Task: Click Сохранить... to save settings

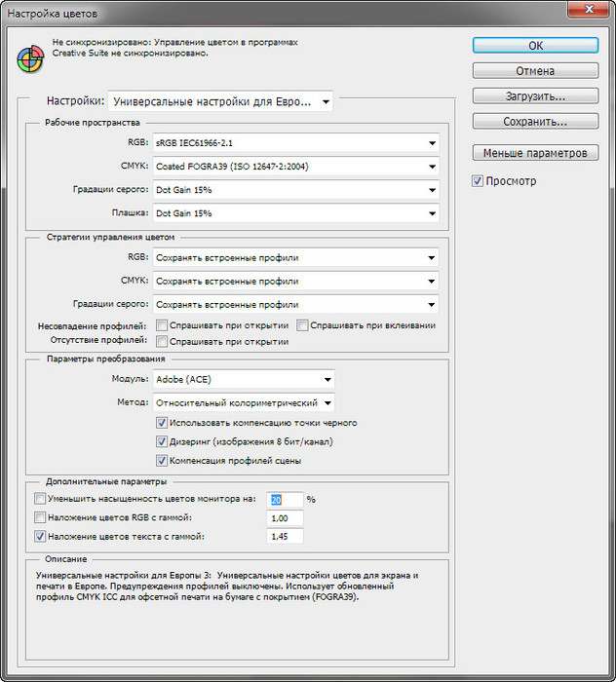Action: 535,122
